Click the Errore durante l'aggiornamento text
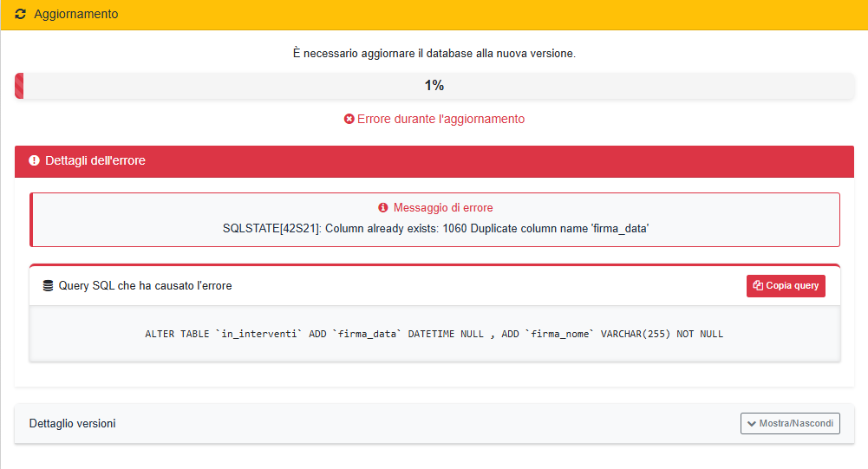Image resolution: width=868 pixels, height=469 pixels. (441, 119)
